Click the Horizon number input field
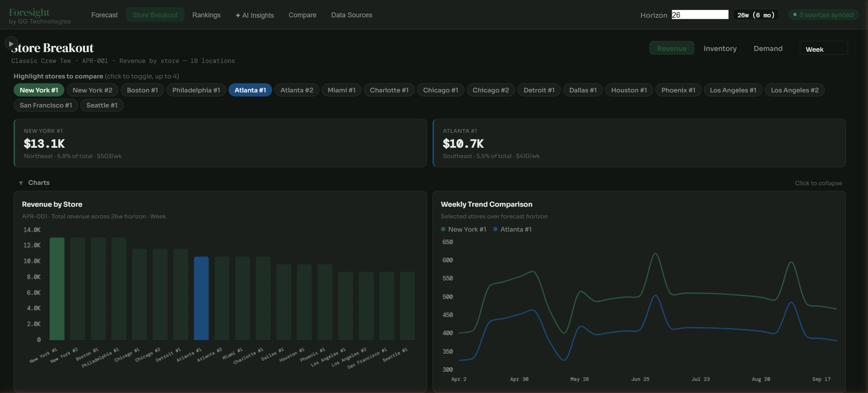 (699, 15)
